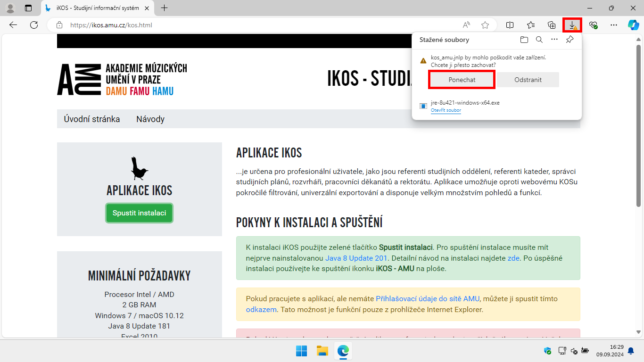Open Návody menu item

[x=150, y=119]
